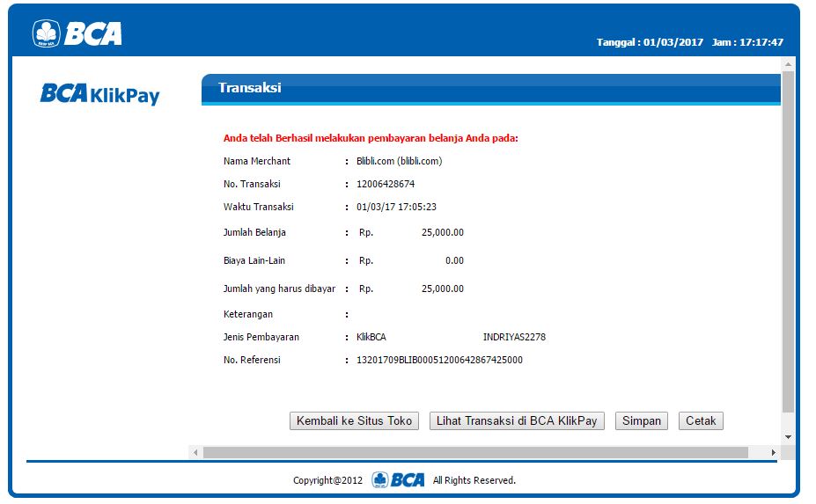
Task: Click the horizontal scrollbar thumb
Action: 475,452
